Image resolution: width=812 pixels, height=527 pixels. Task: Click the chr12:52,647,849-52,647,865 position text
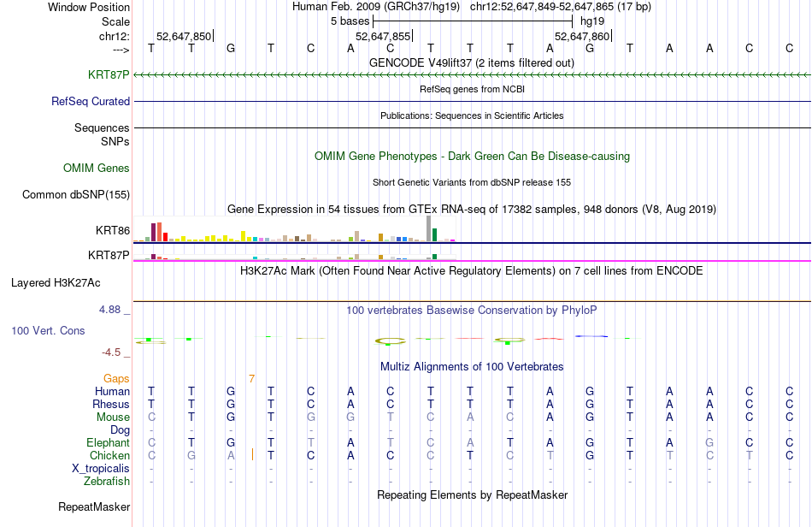(x=561, y=7)
